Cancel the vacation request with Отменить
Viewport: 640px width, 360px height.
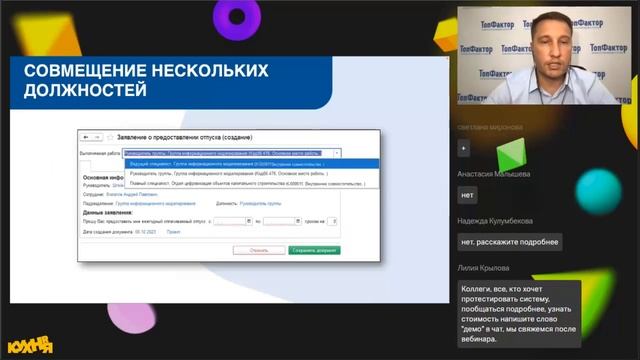259,250
